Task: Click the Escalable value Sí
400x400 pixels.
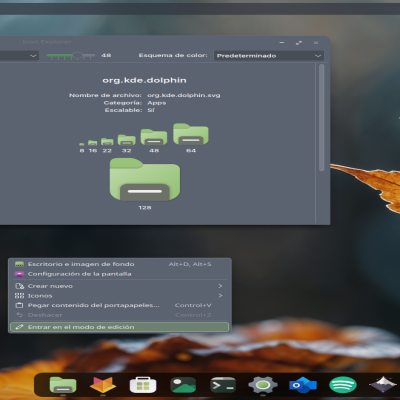Action: click(151, 110)
